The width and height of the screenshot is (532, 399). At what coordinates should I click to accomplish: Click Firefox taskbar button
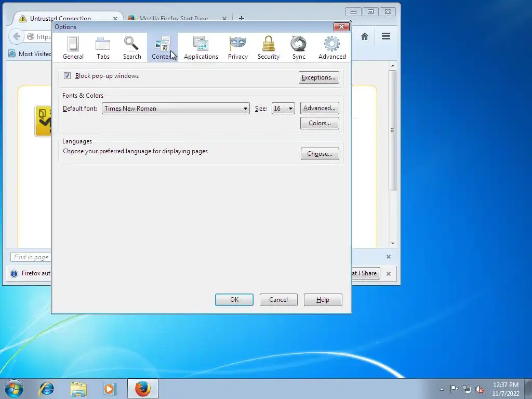[142, 389]
